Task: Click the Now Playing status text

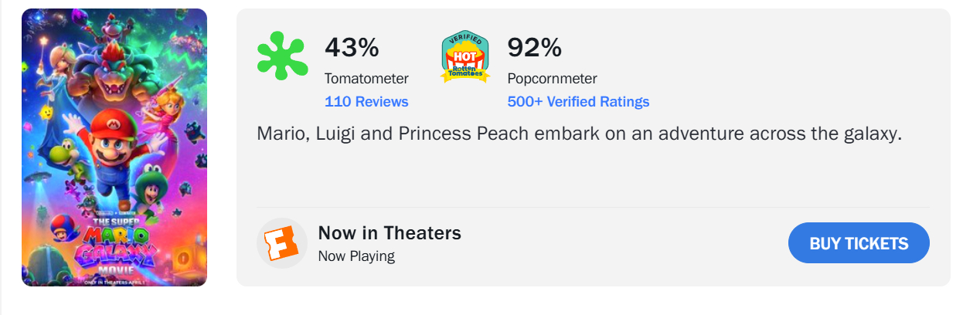Action: pyautogui.click(x=356, y=256)
